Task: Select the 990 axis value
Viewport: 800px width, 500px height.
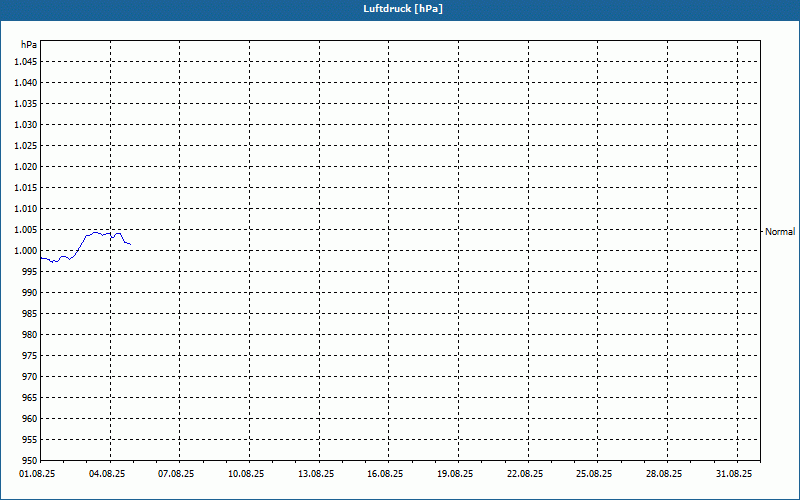Action: click(30, 292)
